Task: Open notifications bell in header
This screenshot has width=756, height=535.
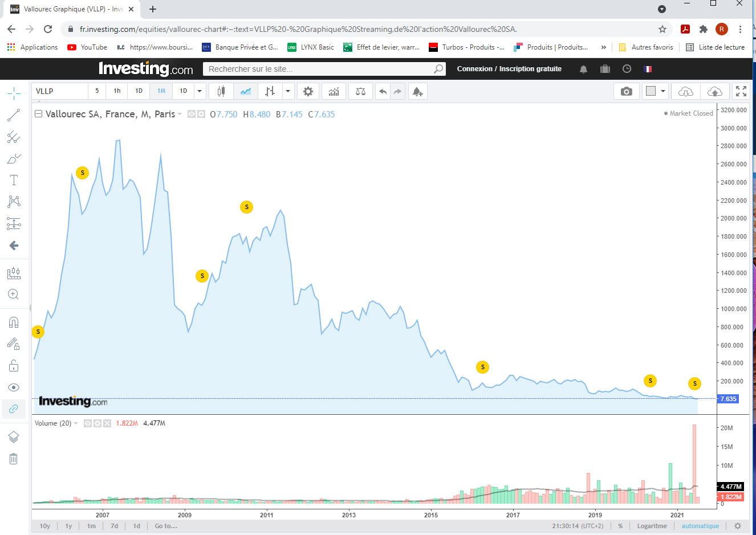Action: [x=583, y=69]
